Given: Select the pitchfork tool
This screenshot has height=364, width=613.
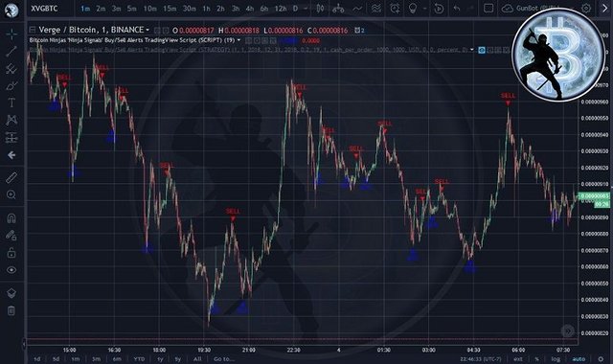Looking at the screenshot, I should (11, 69).
